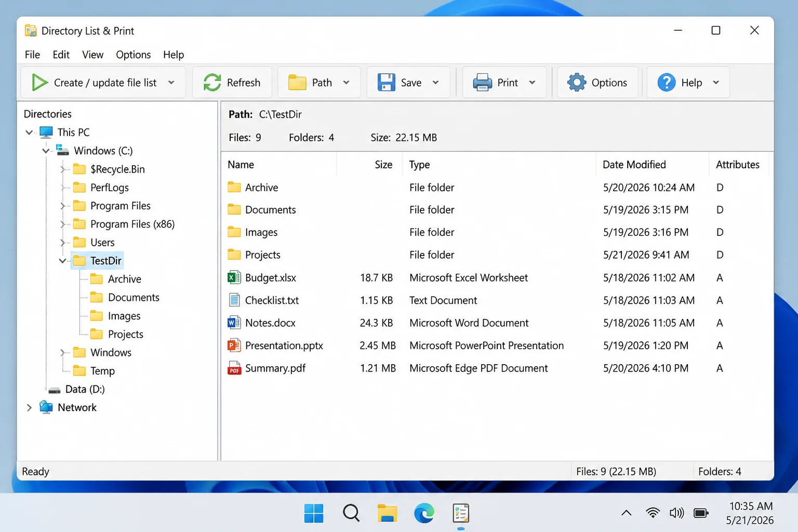
Task: Expand the Network tree node
Action: [x=29, y=408]
